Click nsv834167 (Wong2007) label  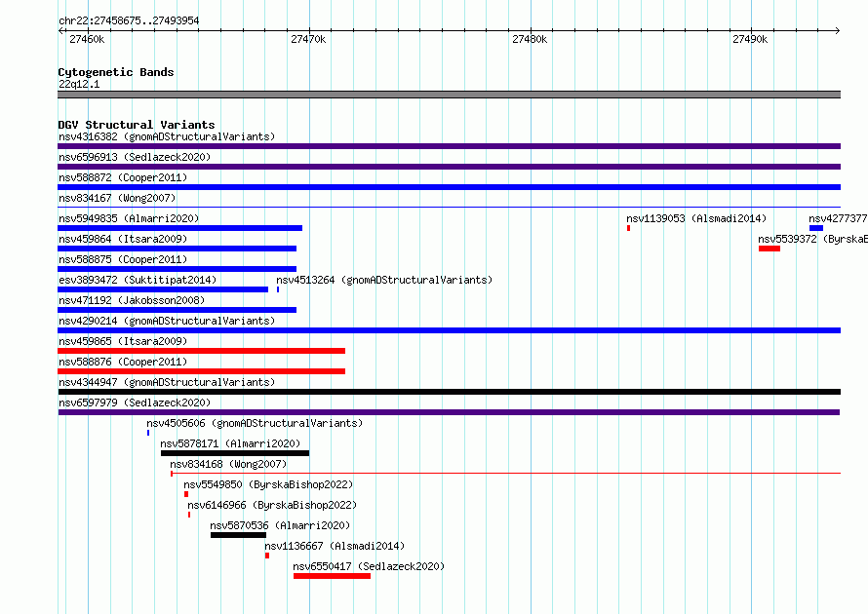coord(117,198)
